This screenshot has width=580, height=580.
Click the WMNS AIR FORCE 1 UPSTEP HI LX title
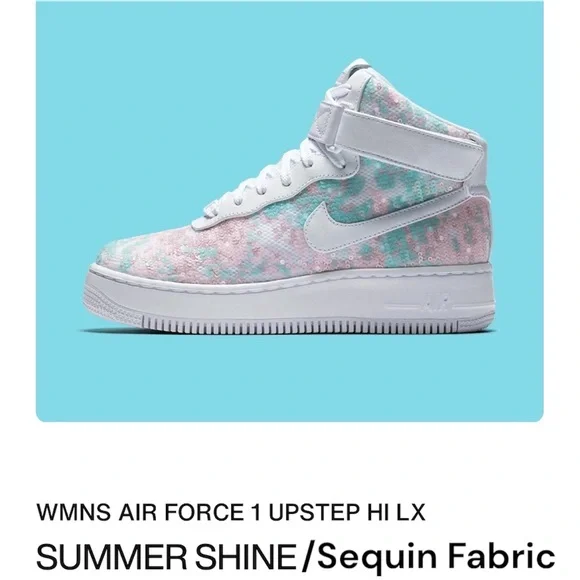231,512
